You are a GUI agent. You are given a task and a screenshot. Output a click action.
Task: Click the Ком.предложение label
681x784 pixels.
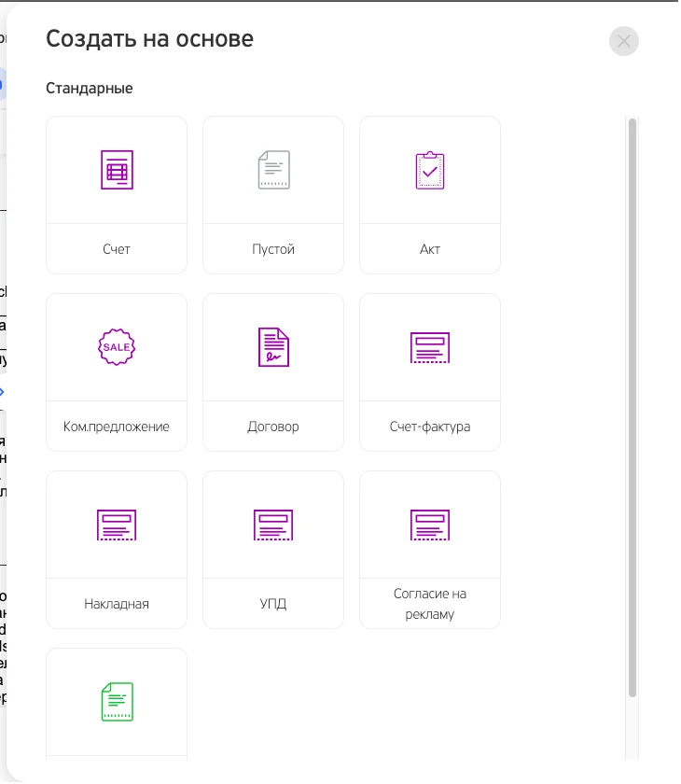(x=117, y=427)
